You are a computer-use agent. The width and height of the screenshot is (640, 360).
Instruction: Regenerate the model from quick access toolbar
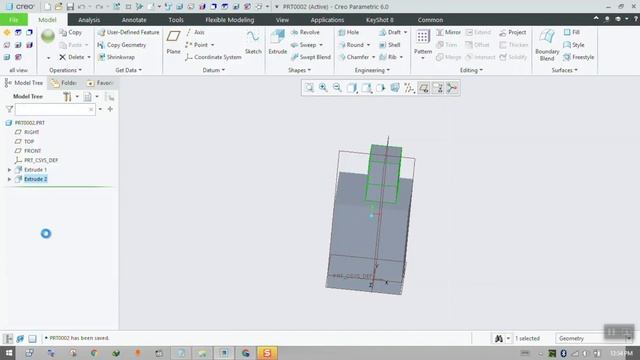pos(117,7)
